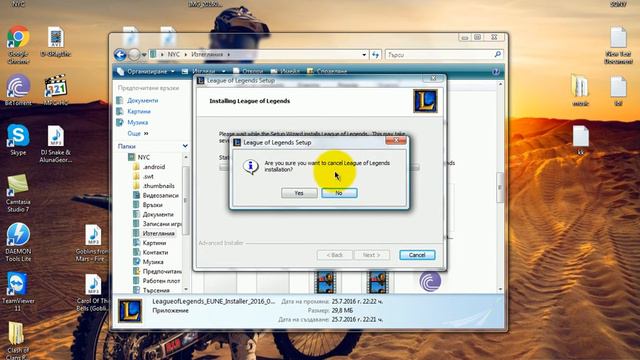
Task: Select Видеозаписи folder in tree
Action: (161, 196)
